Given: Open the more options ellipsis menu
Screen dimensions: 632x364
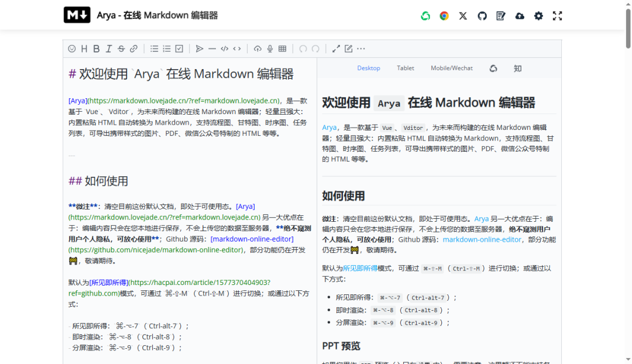Looking at the screenshot, I should [x=361, y=49].
